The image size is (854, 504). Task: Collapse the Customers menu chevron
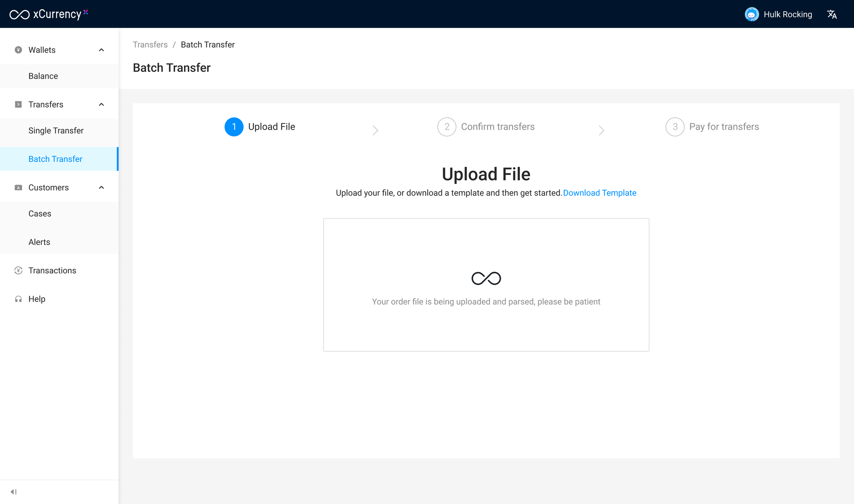click(x=101, y=188)
